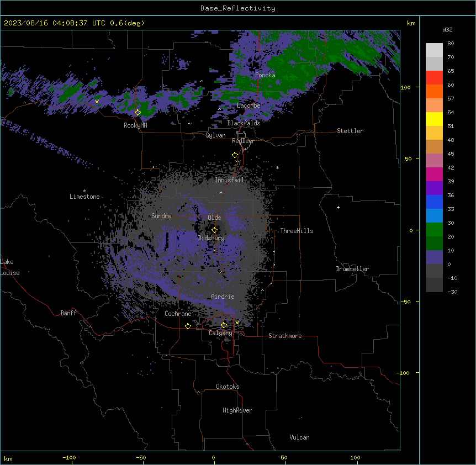This screenshot has height=465, width=476.
Task: Click the -100 tick on the bottom km axis
Action: pyautogui.click(x=69, y=457)
